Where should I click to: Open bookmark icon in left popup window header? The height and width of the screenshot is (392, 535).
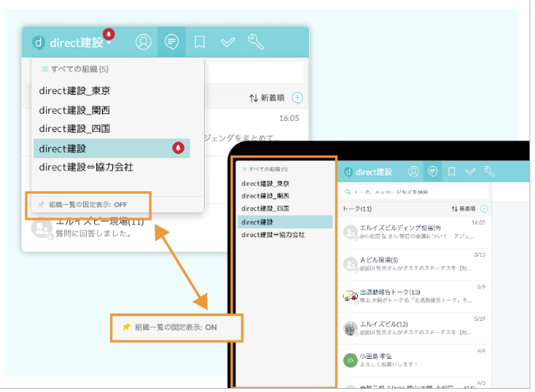pyautogui.click(x=200, y=43)
